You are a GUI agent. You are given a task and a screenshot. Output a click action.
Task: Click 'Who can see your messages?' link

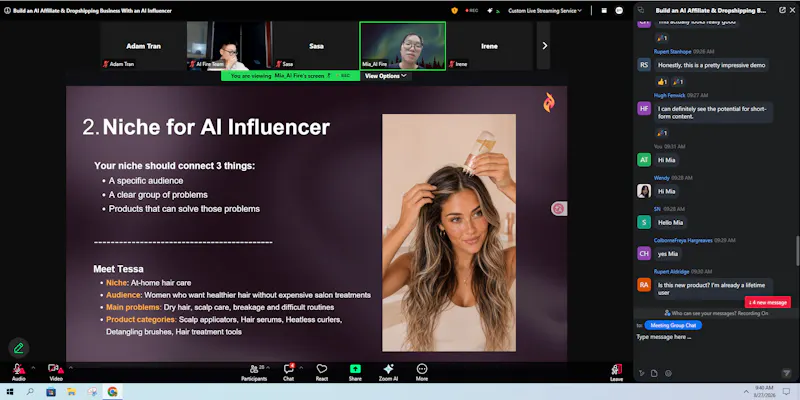pos(703,313)
